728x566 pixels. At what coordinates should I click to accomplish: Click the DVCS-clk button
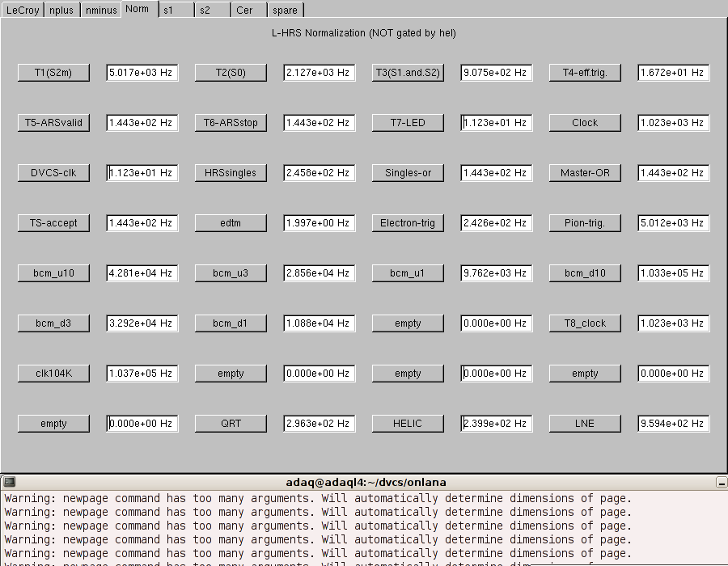pos(53,173)
